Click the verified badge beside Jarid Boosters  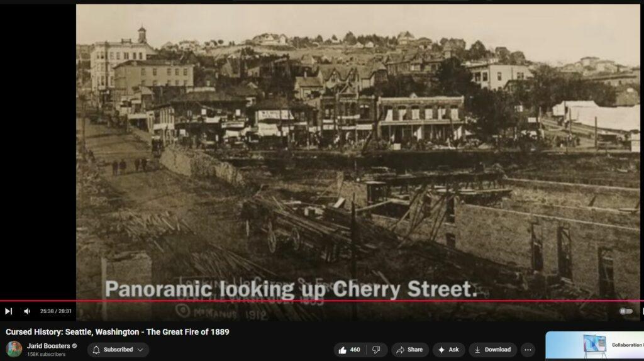pyautogui.click(x=74, y=346)
